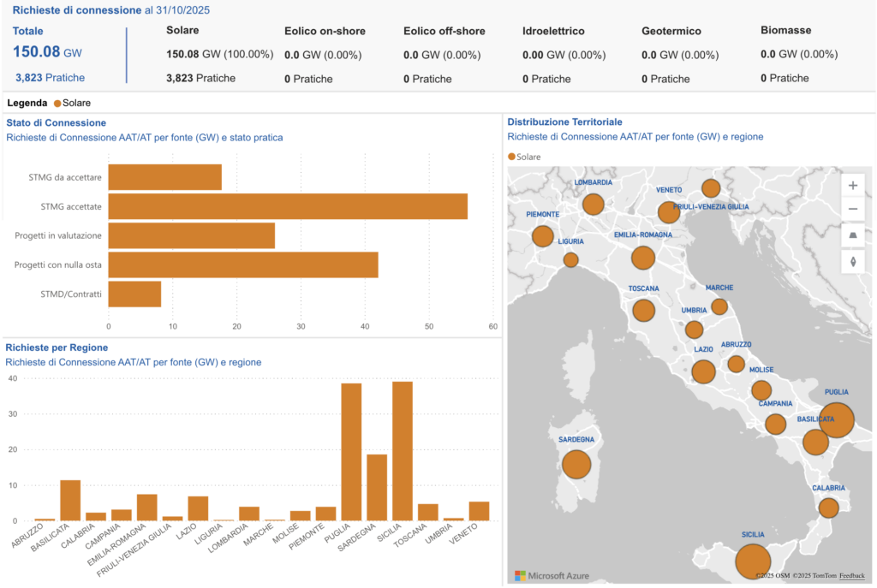This screenshot has height=588, width=877.
Task: Click the Liguria bubble on the map
Action: coord(570,259)
